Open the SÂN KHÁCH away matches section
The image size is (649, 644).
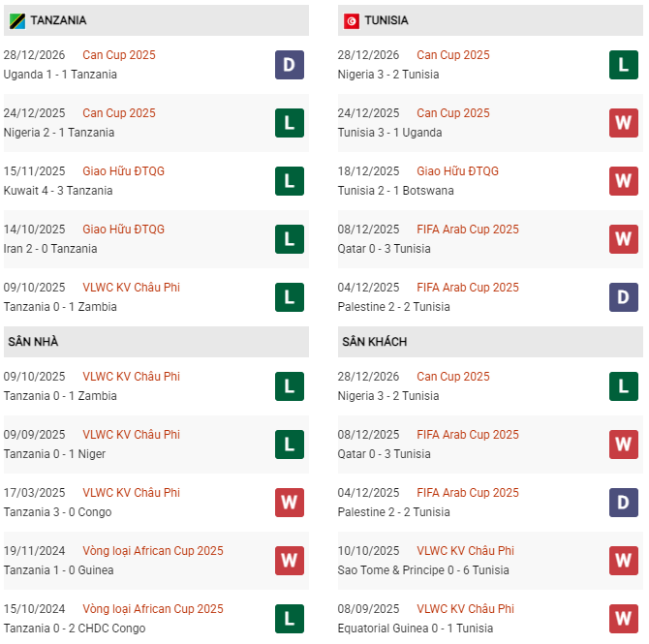click(x=374, y=342)
